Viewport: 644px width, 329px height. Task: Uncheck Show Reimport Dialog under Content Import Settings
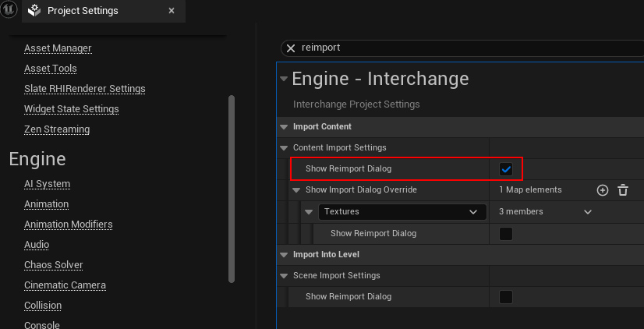click(506, 169)
